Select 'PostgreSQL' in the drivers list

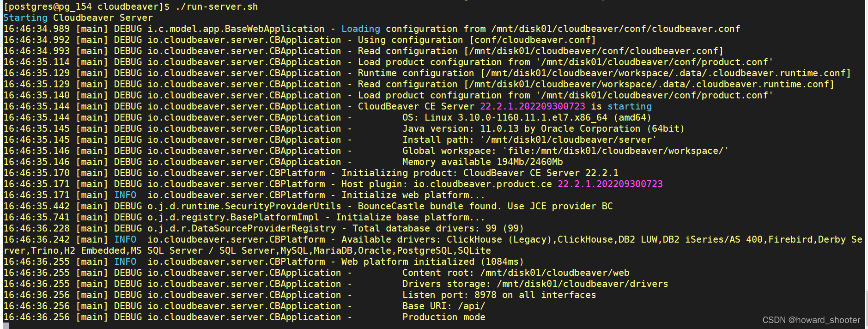(x=425, y=251)
